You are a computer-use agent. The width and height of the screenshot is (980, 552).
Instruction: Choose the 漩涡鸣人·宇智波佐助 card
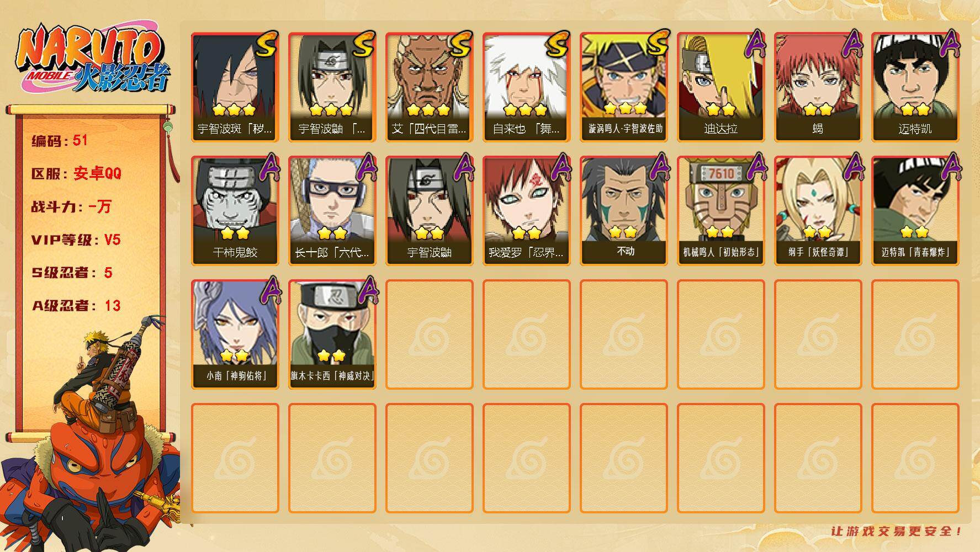(x=624, y=87)
